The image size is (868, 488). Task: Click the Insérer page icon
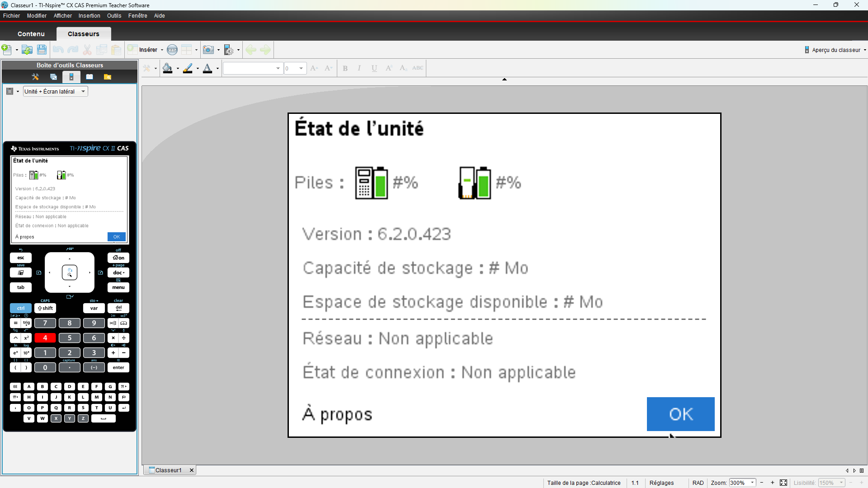[132, 50]
